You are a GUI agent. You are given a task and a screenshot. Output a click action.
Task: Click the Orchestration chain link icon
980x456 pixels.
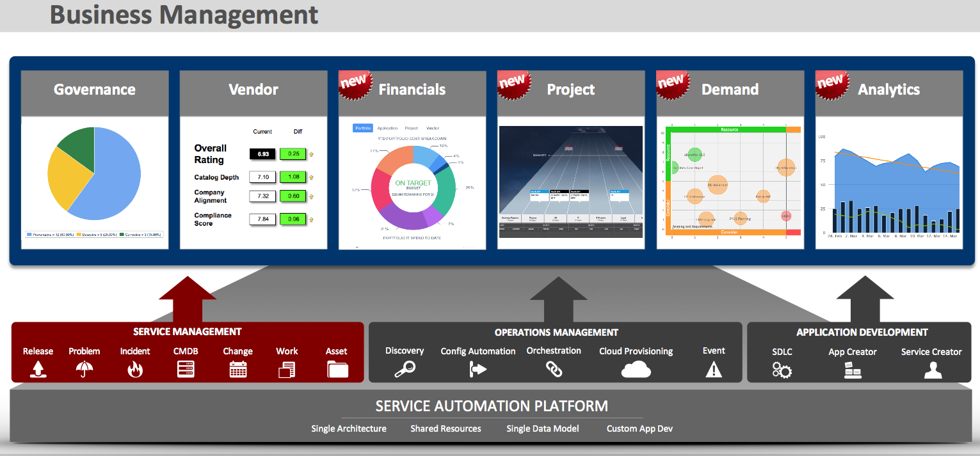(x=553, y=368)
